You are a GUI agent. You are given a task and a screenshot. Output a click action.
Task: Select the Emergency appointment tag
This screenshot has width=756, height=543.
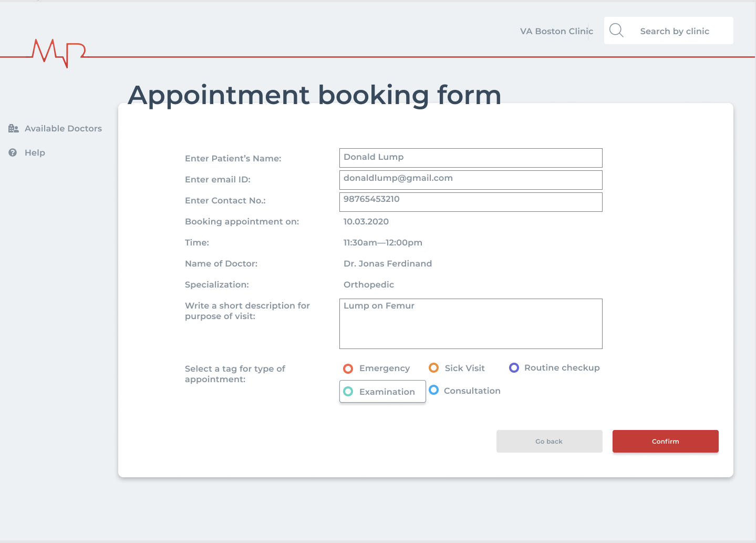tap(348, 368)
